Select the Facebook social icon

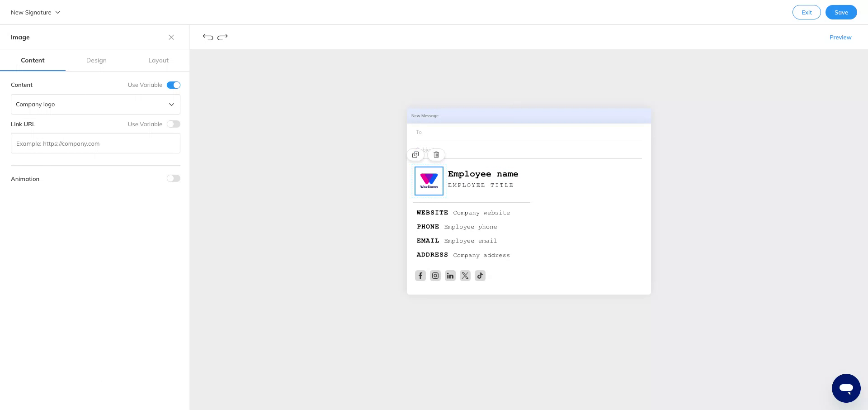pos(420,276)
